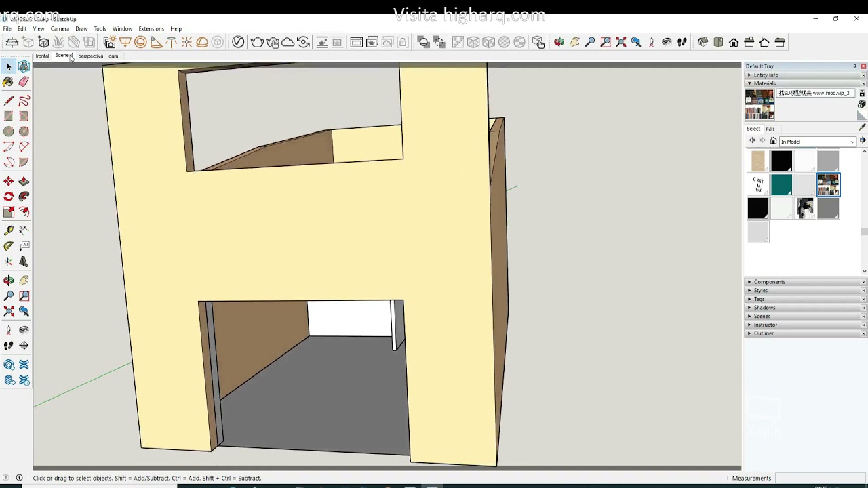Pick the Circle tool
The height and width of the screenshot is (488, 868).
[9, 131]
